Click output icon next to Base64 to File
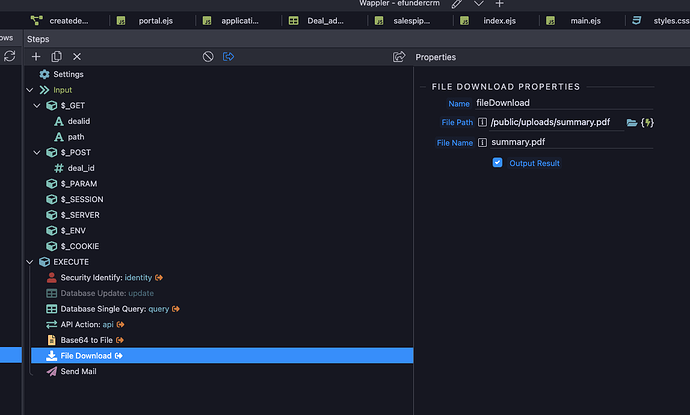 [120, 340]
